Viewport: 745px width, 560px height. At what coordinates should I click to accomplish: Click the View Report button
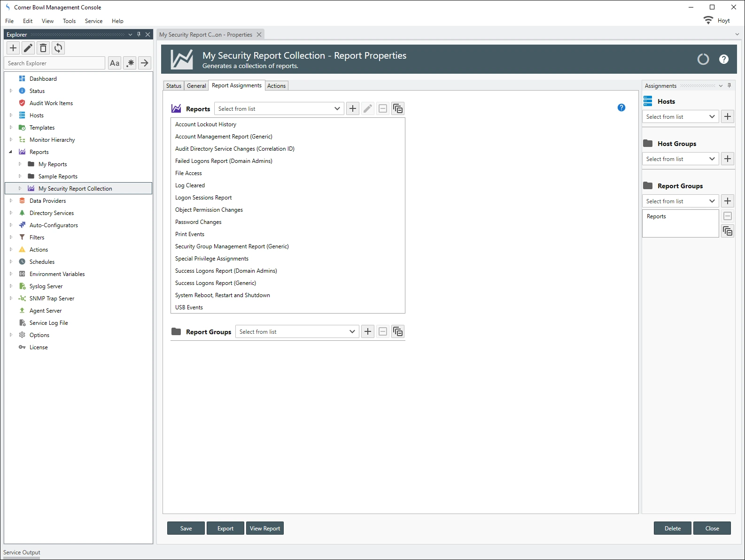pos(265,529)
